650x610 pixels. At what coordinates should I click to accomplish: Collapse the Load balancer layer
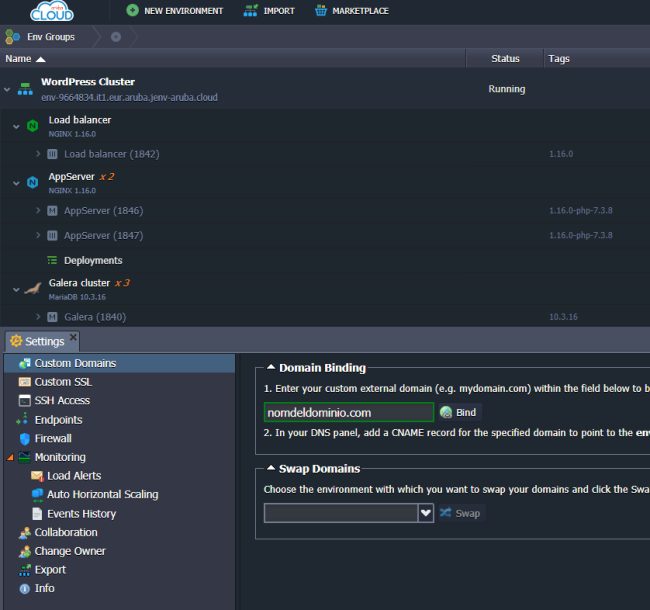click(x=16, y=126)
